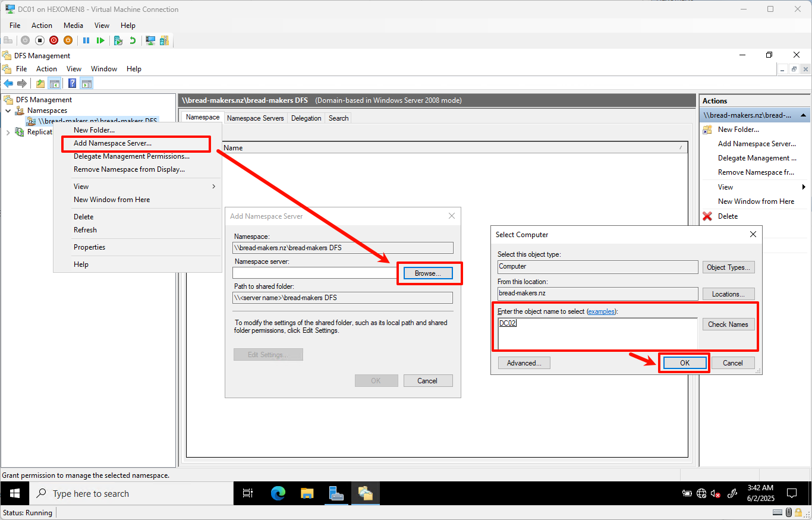The width and height of the screenshot is (812, 520).
Task: Click the muted volume icon in system tray
Action: 716,493
